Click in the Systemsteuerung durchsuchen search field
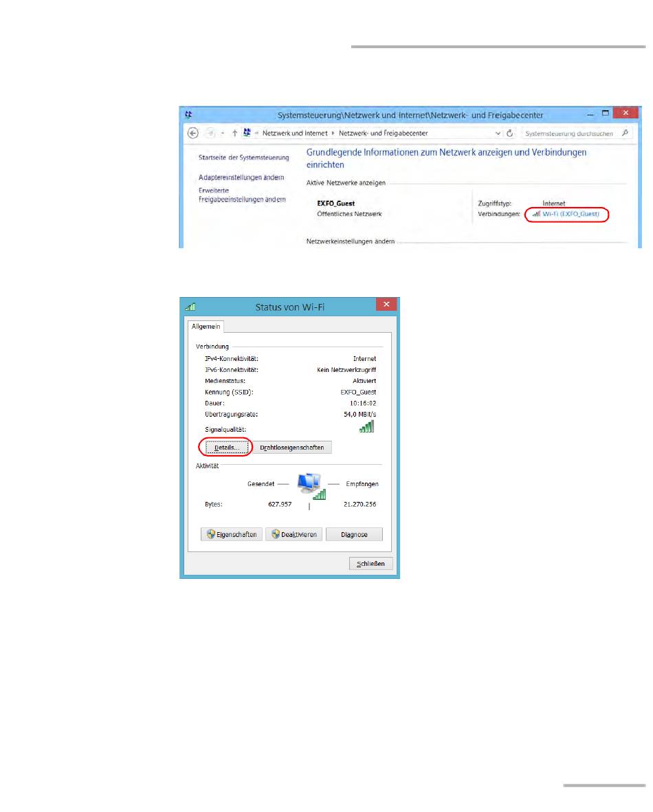This screenshot has width=653, height=812. pyautogui.click(x=568, y=133)
